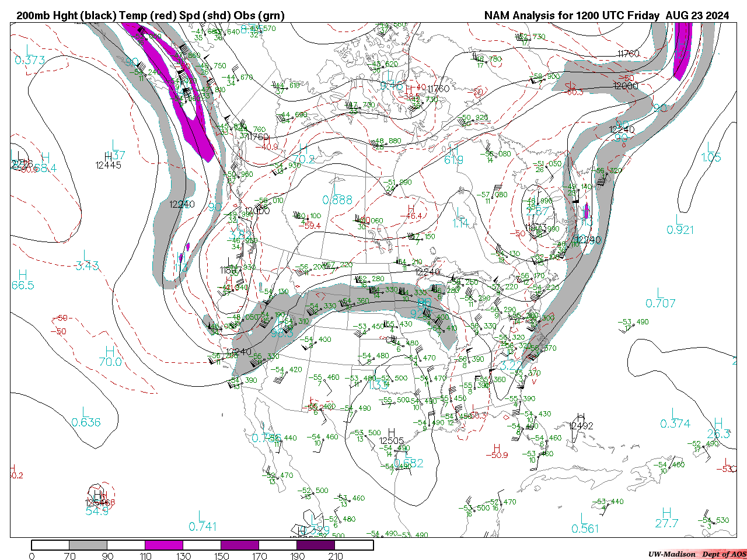This screenshot has height=560, width=747.
Task: Select the "1.05" low value label
Action: click(711, 157)
